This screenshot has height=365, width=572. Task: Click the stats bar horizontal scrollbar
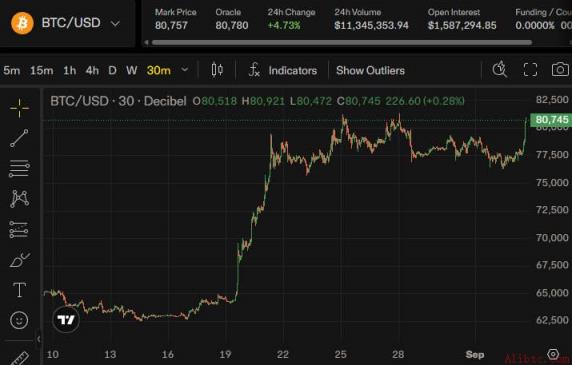click(342, 43)
